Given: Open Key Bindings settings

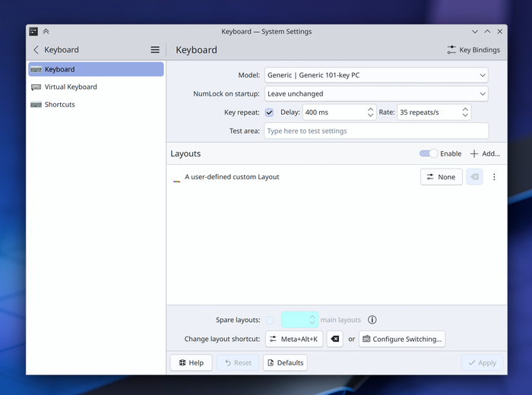Looking at the screenshot, I should pyautogui.click(x=473, y=50).
